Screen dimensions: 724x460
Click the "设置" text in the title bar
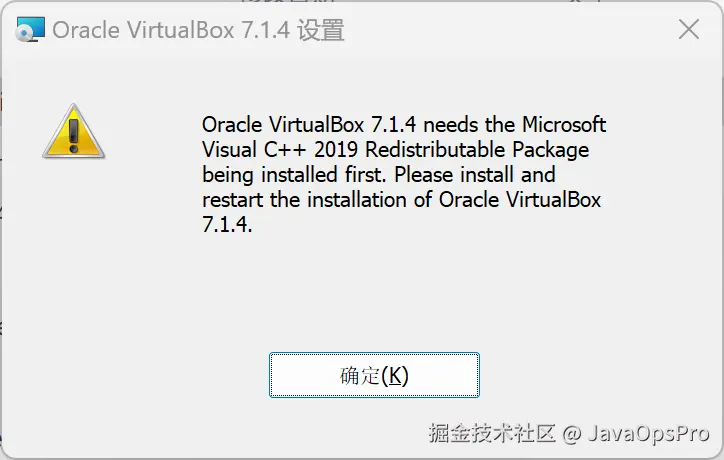[322, 30]
